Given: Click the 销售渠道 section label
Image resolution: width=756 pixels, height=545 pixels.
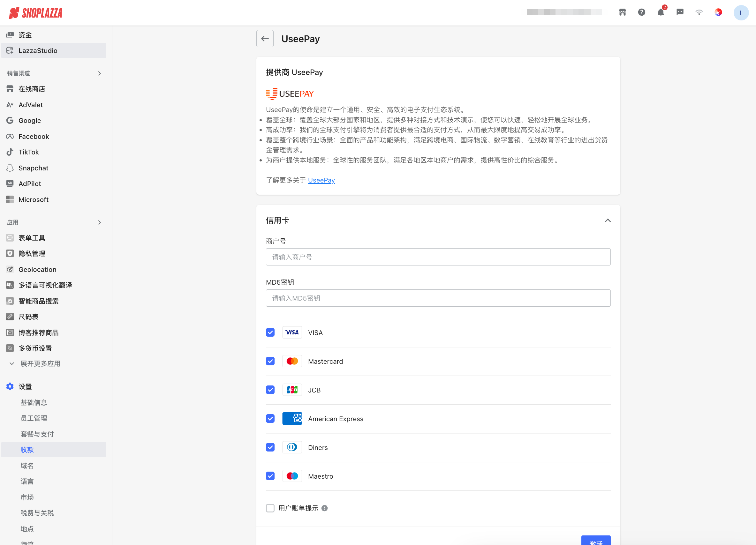Looking at the screenshot, I should (19, 73).
